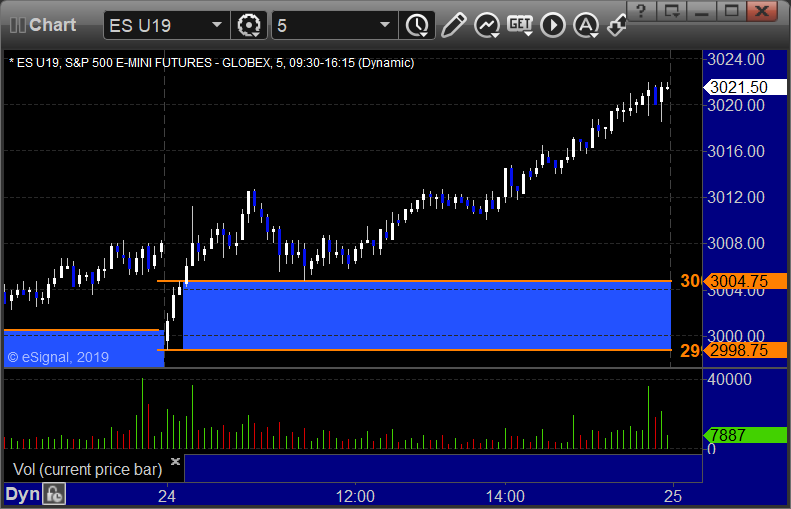
Task: Click the Dyn scaling mode button
Action: pos(22,494)
